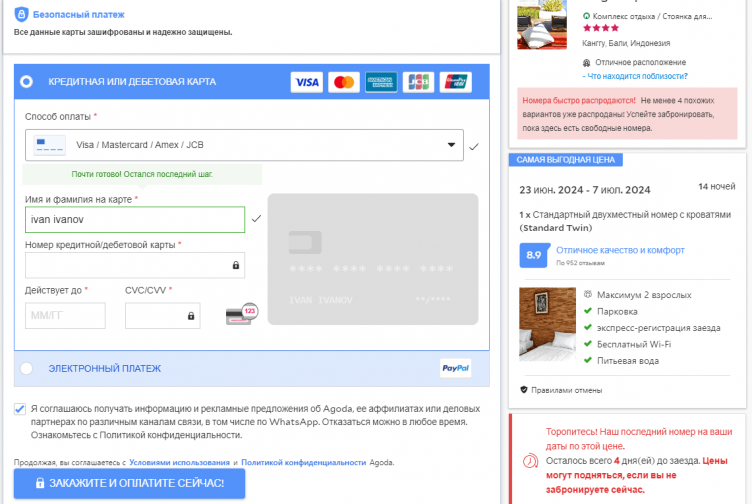Click the lock icon in CVC/CVV field
The width and height of the screenshot is (752, 504).
coord(191,316)
